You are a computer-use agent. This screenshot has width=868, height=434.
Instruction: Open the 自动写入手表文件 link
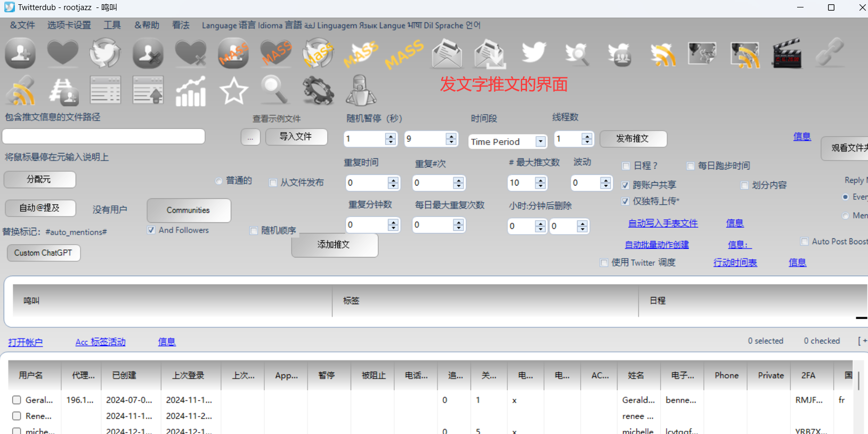[x=663, y=223]
